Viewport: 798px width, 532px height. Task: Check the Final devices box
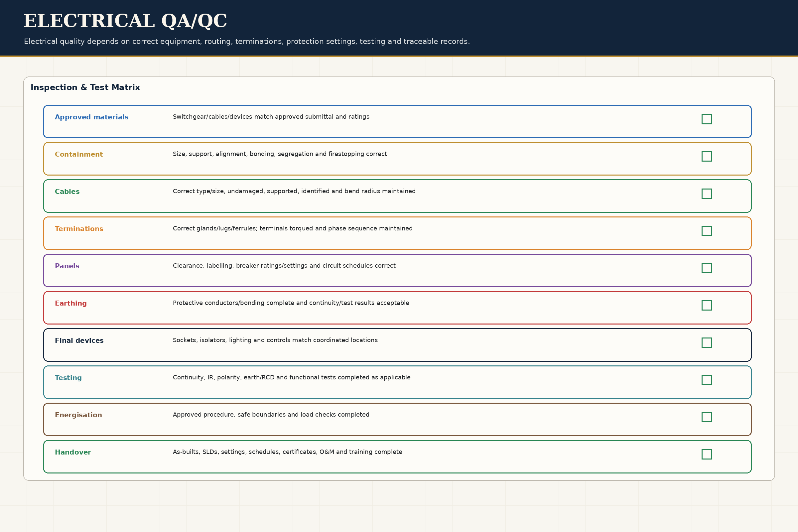(x=707, y=343)
